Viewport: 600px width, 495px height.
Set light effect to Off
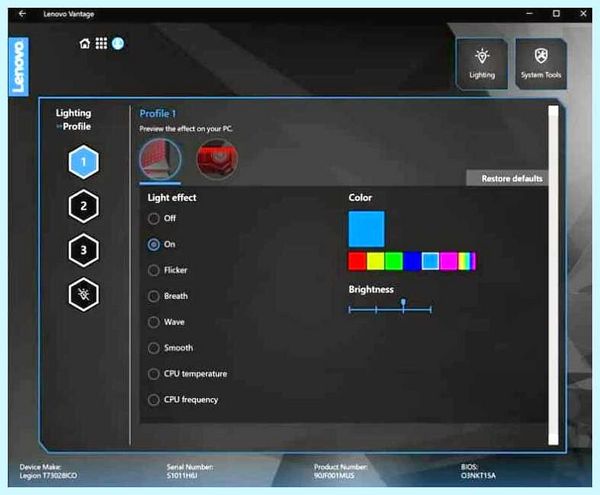pos(162,218)
